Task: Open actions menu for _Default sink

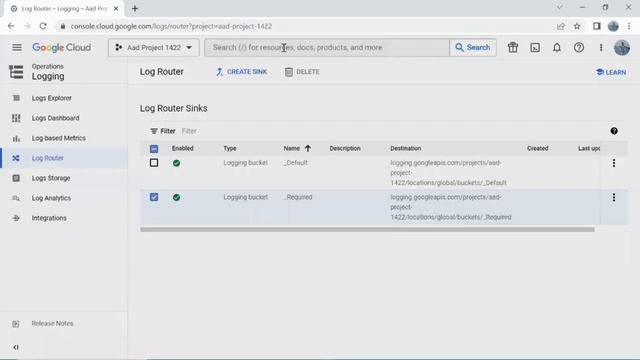Action: 614,163
